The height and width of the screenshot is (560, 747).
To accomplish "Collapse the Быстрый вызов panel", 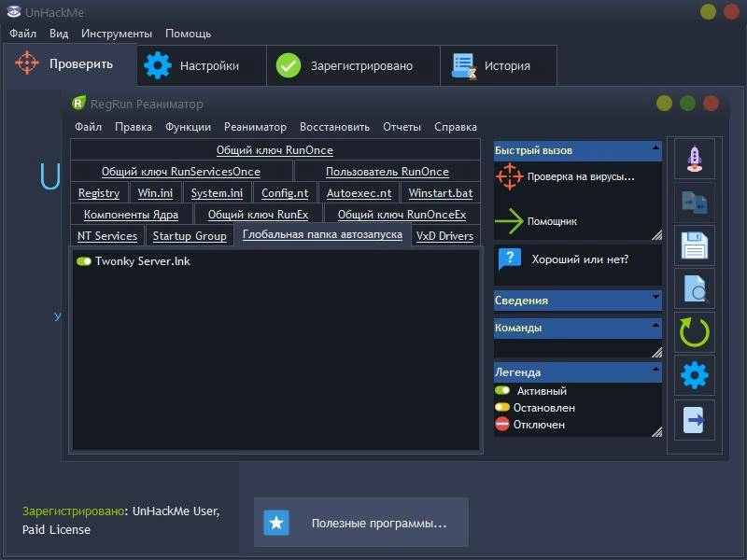I will pyautogui.click(x=656, y=147).
